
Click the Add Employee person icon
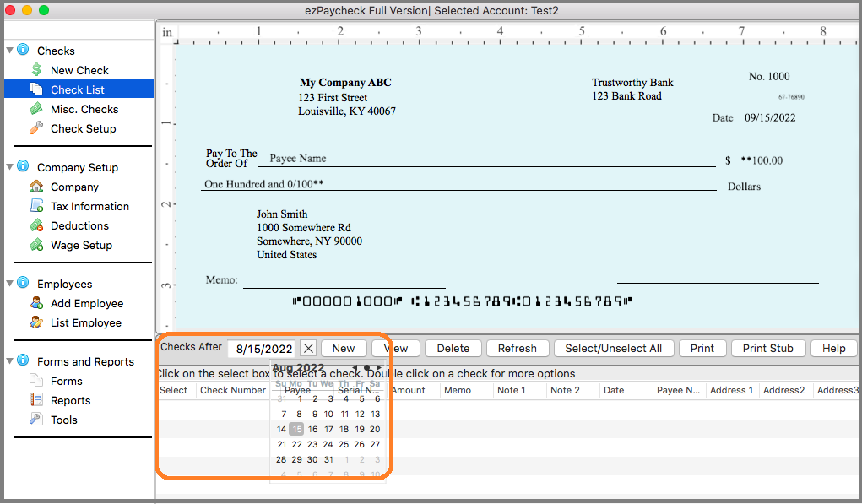pyautogui.click(x=36, y=303)
